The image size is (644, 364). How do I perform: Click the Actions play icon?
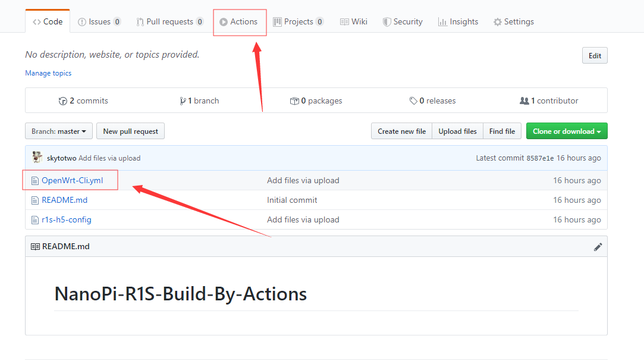tap(224, 22)
